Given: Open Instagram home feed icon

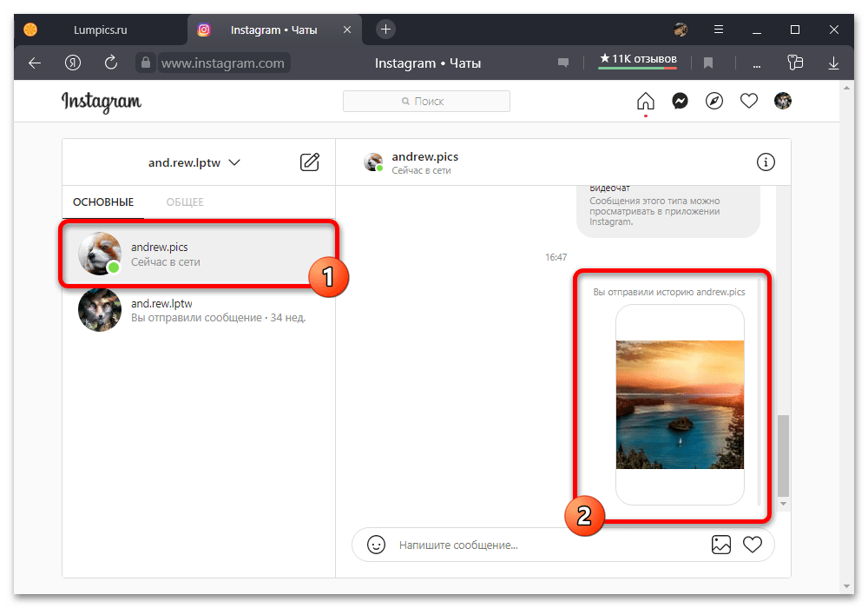Looking at the screenshot, I should tap(646, 102).
